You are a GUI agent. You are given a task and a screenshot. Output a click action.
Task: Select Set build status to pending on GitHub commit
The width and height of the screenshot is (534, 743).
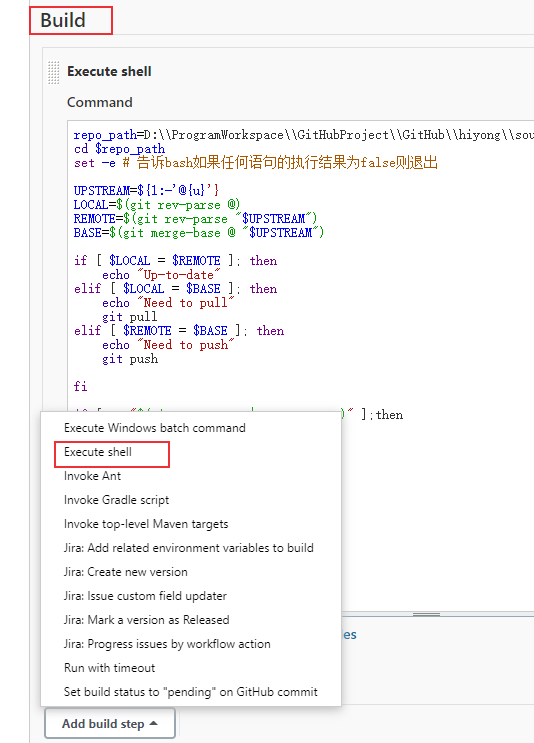point(190,692)
